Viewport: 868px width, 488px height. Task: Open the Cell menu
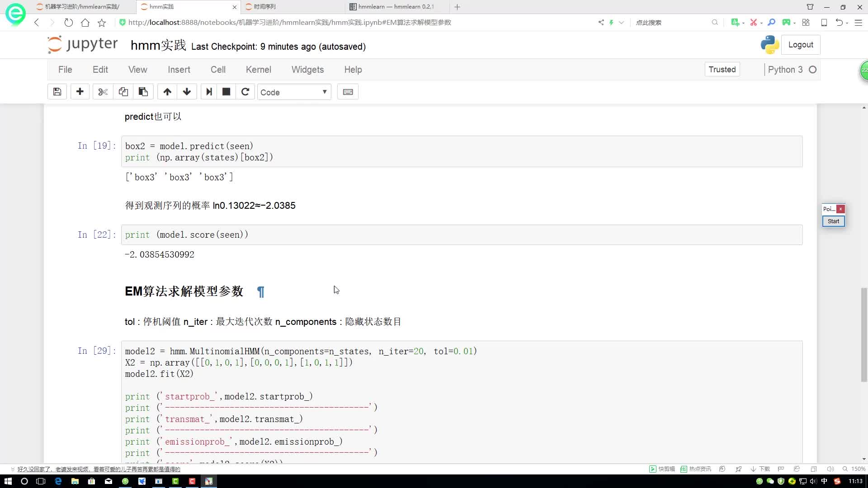click(218, 70)
